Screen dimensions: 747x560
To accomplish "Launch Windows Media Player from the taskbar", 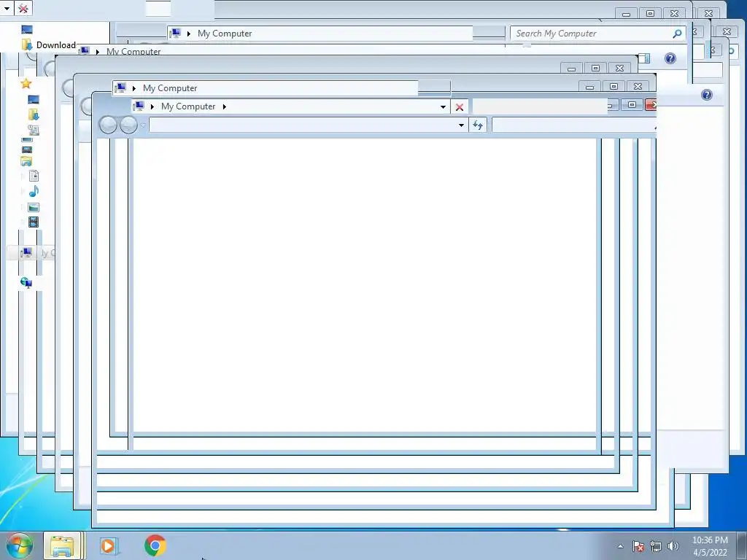I will 109,545.
